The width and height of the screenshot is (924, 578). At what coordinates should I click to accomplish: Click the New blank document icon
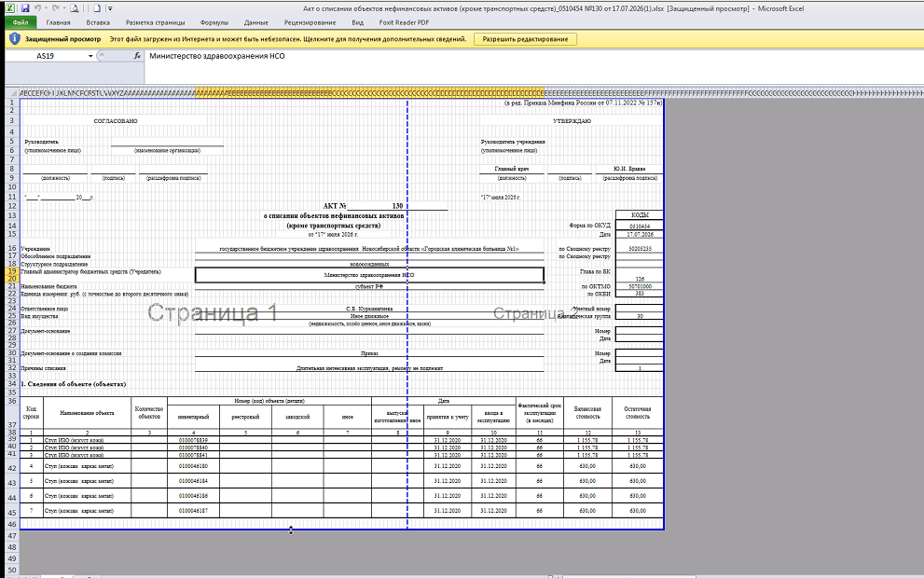pos(97,8)
